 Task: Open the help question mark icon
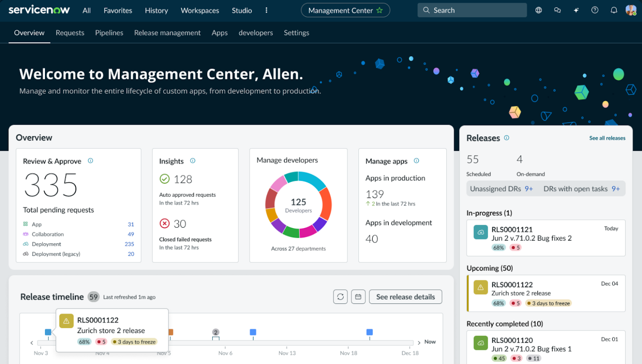click(x=595, y=10)
